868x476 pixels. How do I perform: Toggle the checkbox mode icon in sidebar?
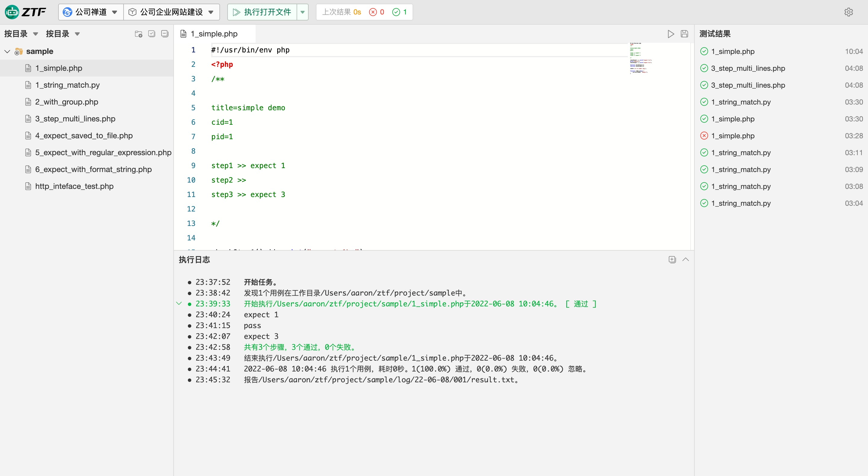[x=152, y=34]
